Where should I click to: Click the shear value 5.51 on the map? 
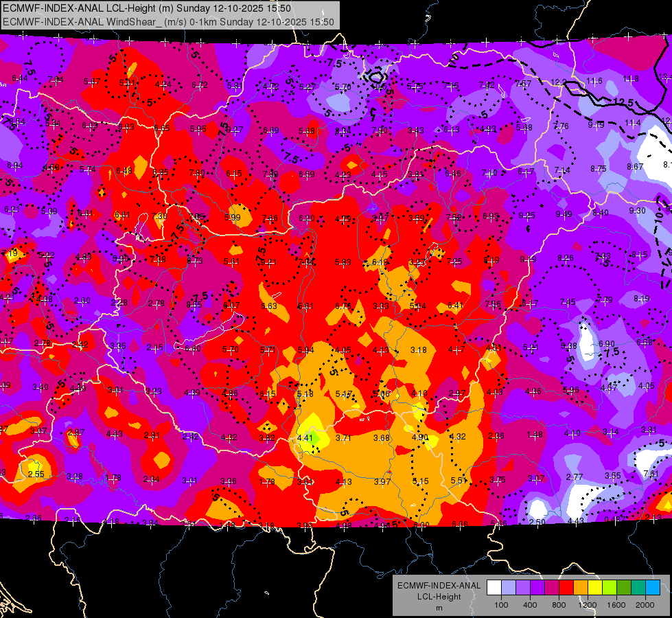pyautogui.click(x=459, y=481)
